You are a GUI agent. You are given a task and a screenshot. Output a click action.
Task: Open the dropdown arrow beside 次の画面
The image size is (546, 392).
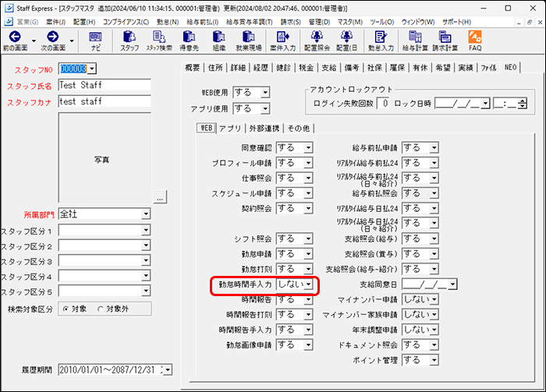[72, 41]
